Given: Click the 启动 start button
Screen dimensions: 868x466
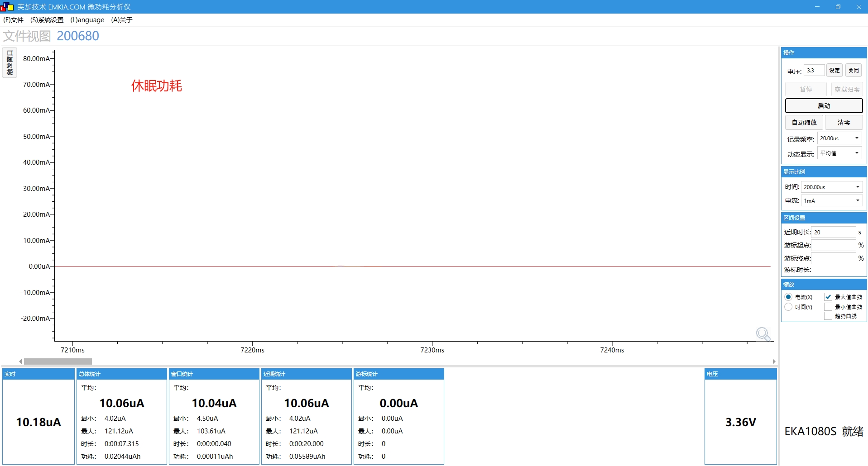Looking at the screenshot, I should pyautogui.click(x=824, y=106).
